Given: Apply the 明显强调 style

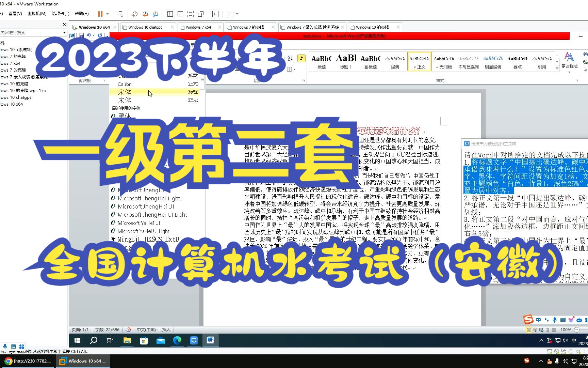Looking at the screenshot, I should pyautogui.click(x=493, y=62).
